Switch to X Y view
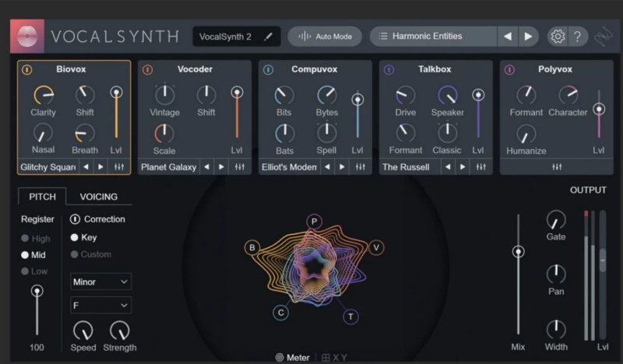623x364 pixels. (x=334, y=358)
